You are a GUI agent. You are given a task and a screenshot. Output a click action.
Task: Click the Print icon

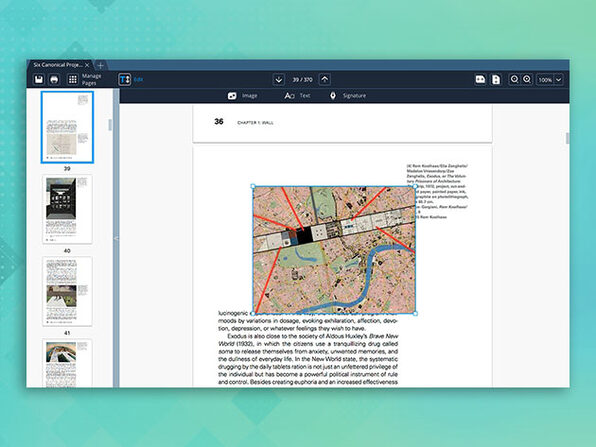(54, 79)
